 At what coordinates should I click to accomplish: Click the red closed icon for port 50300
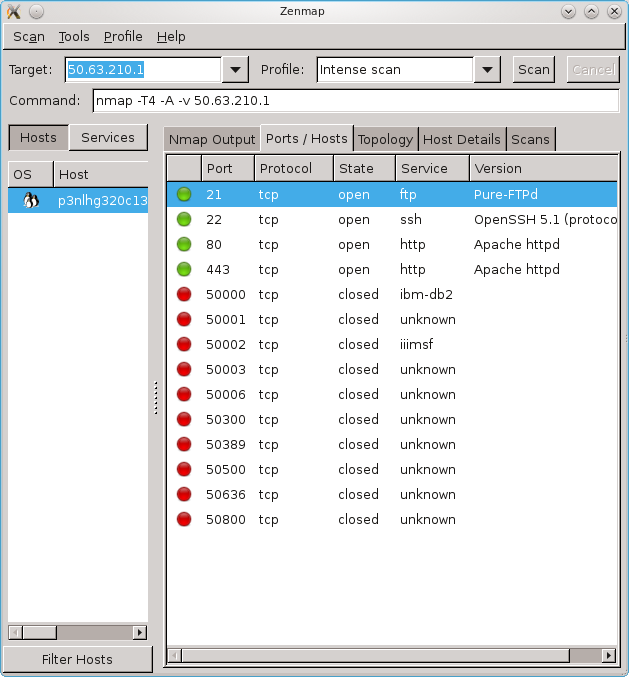[184, 419]
